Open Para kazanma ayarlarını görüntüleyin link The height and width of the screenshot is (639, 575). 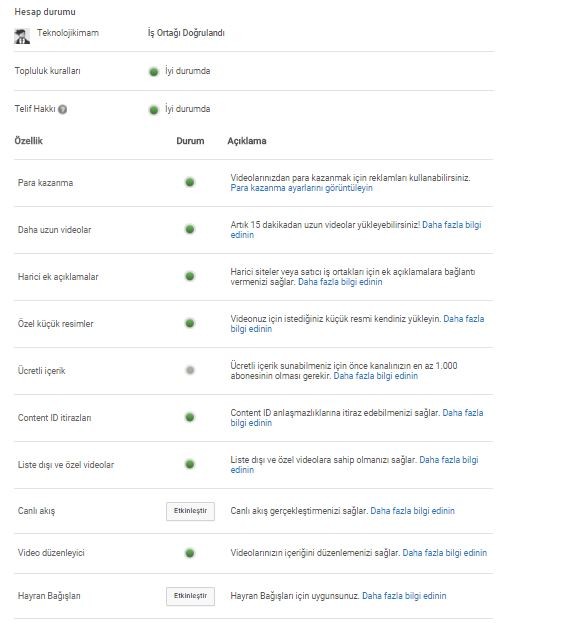302,188
